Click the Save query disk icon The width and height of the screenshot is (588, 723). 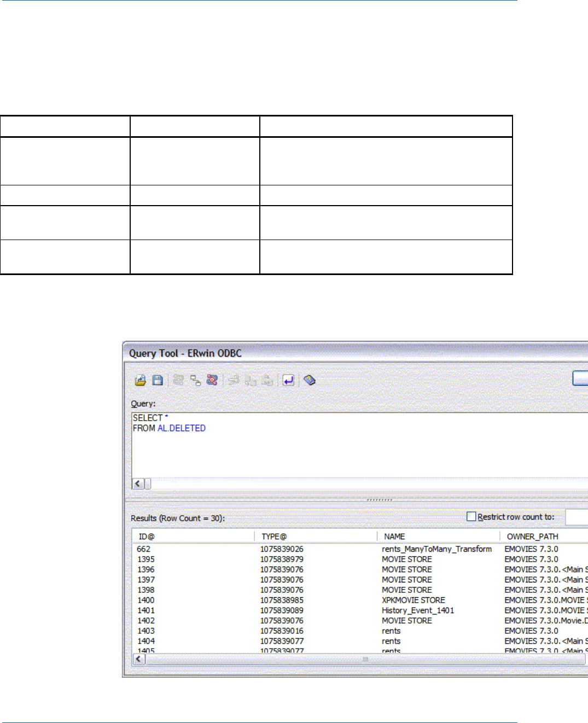click(158, 380)
